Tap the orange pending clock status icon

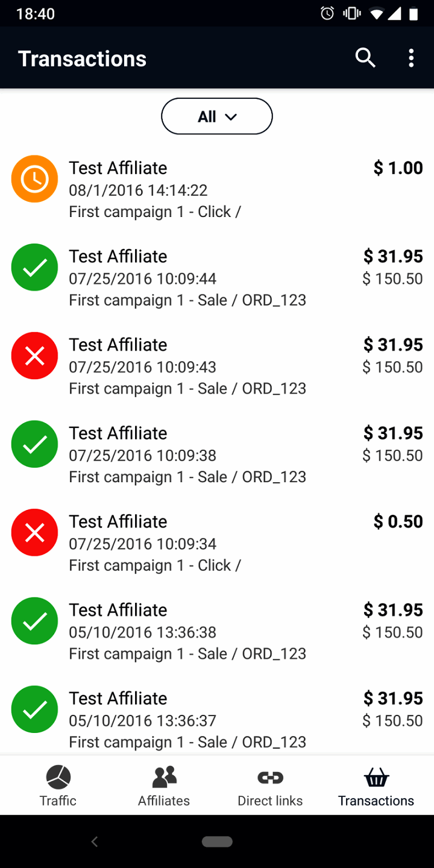pos(35,179)
